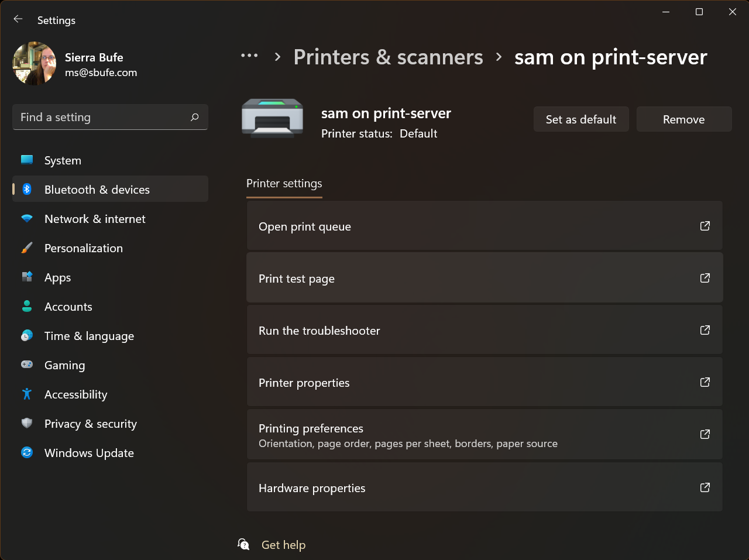
Task: Click the Gaming controller icon
Action: click(27, 365)
